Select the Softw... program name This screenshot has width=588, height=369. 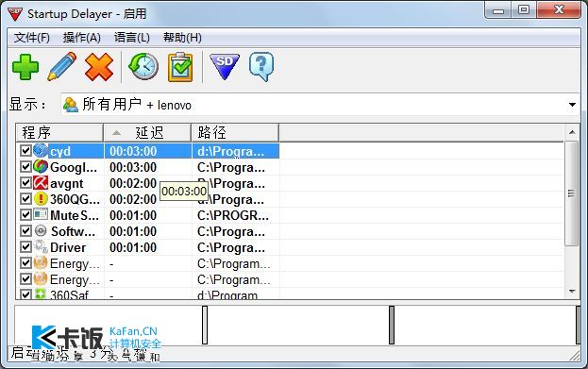pos(73,232)
